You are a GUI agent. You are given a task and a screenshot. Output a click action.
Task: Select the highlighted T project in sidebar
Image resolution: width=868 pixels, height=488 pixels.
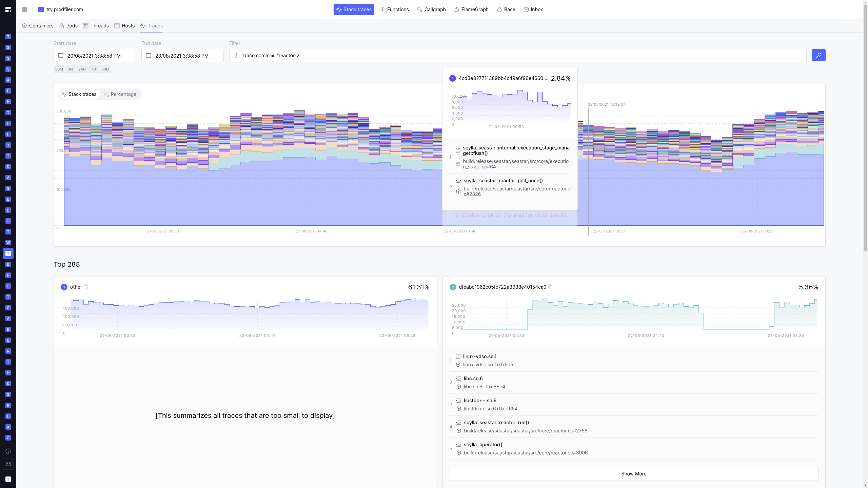(8, 253)
